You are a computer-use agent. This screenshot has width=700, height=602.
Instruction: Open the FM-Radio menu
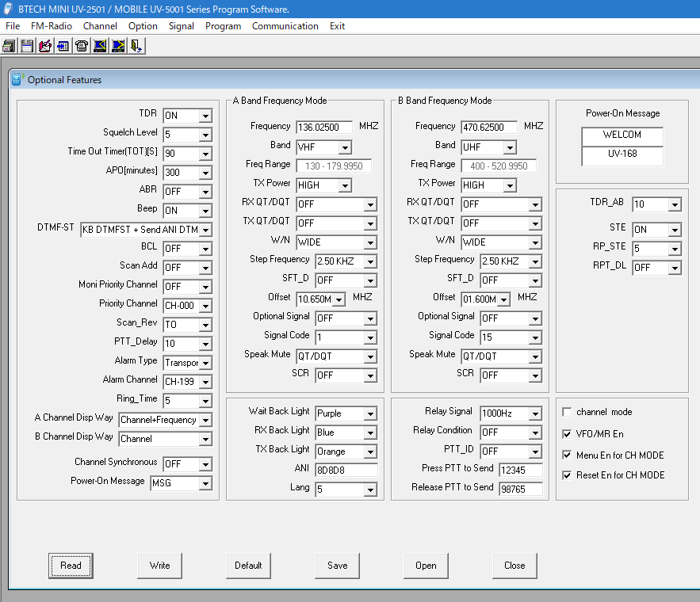pyautogui.click(x=52, y=26)
